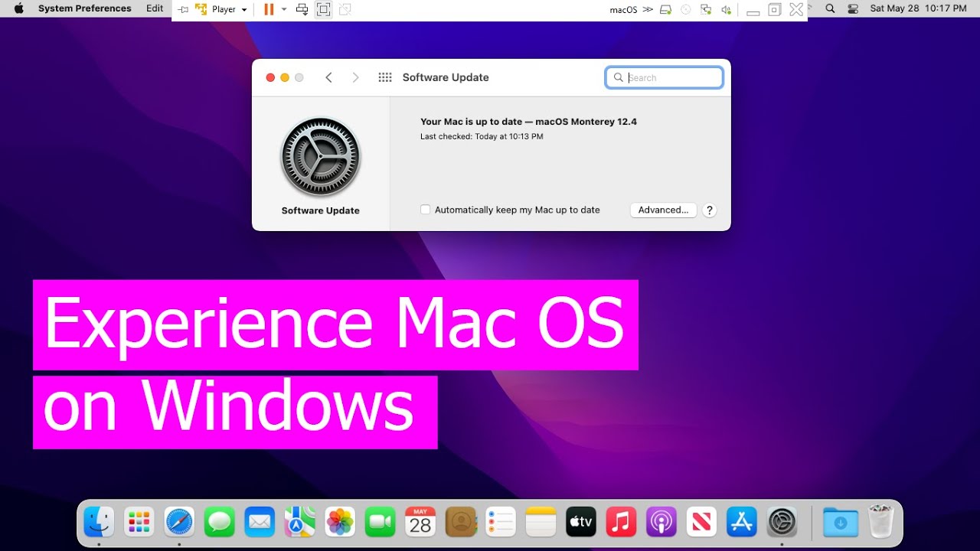Click the VMware CD/DVD drive device icon

tap(686, 10)
